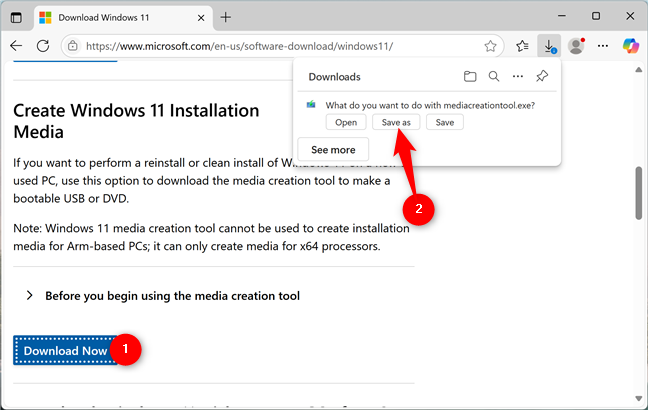Click Open for mediacreationtool.exe

[x=346, y=122]
